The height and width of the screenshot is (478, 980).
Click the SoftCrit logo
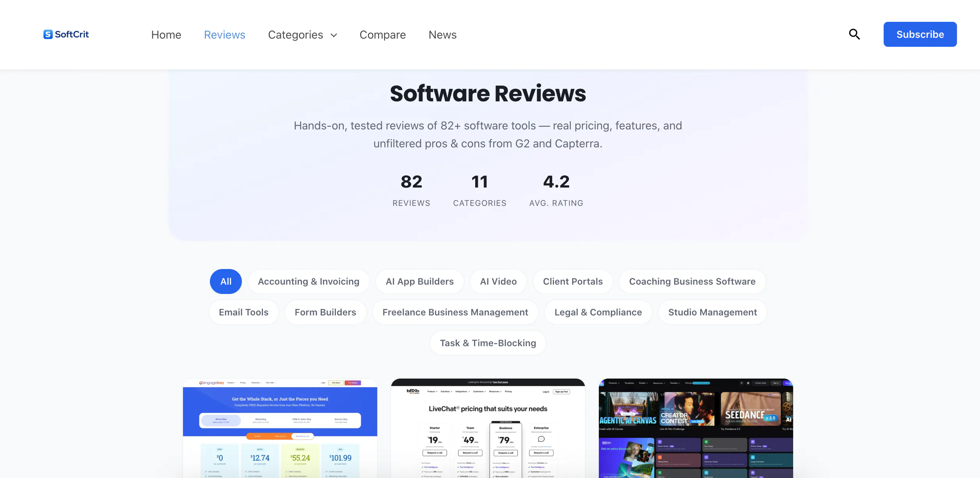click(66, 34)
